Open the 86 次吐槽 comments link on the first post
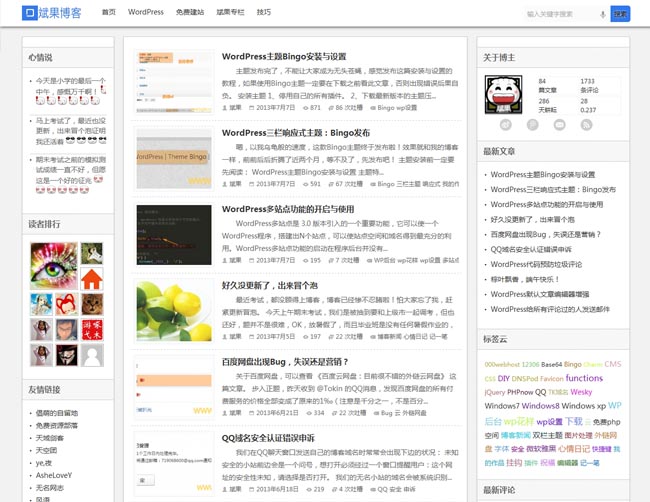 (349, 108)
